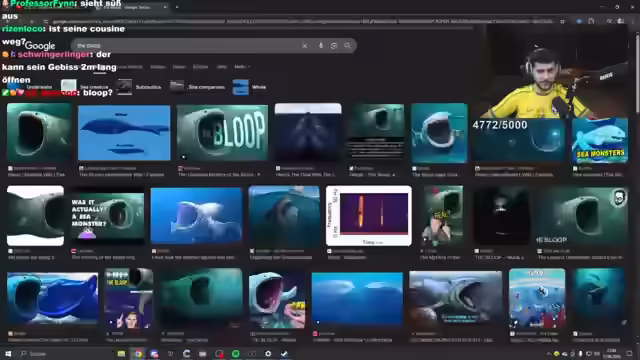Filter results by Size comparison chip
This screenshot has height=360, width=640.
click(197, 87)
